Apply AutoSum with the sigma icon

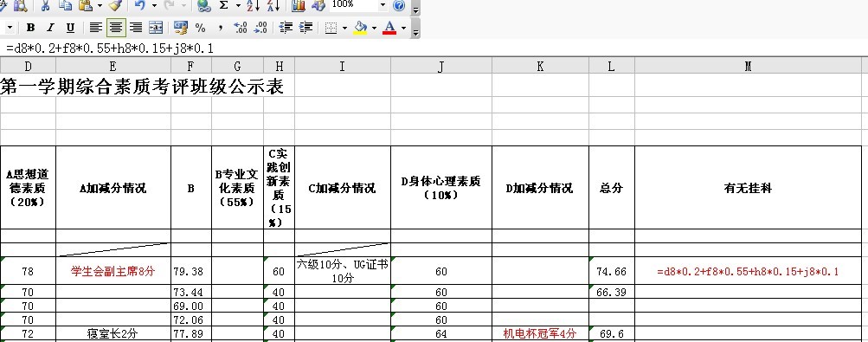tap(224, 5)
